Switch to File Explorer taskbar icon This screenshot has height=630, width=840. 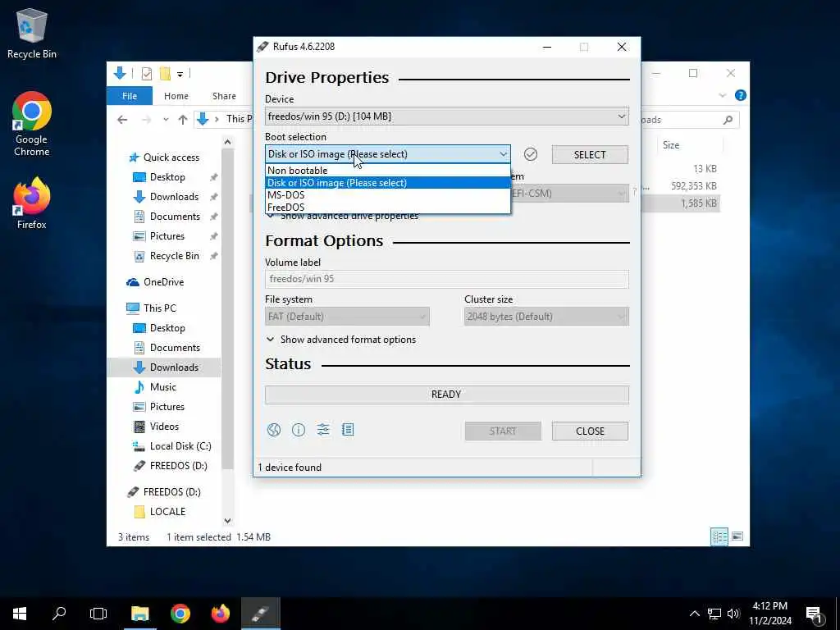tap(139, 614)
